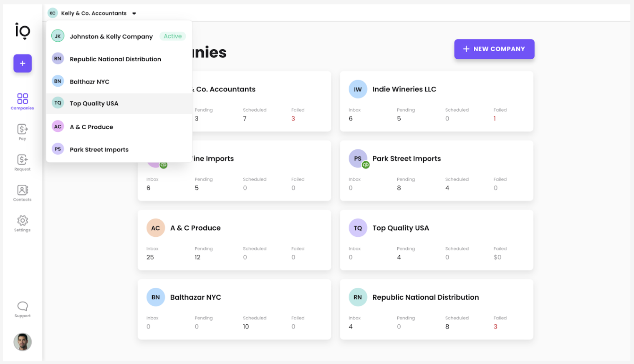Open the Top Quality USA card title
This screenshot has width=634, height=364.
pyautogui.click(x=401, y=228)
